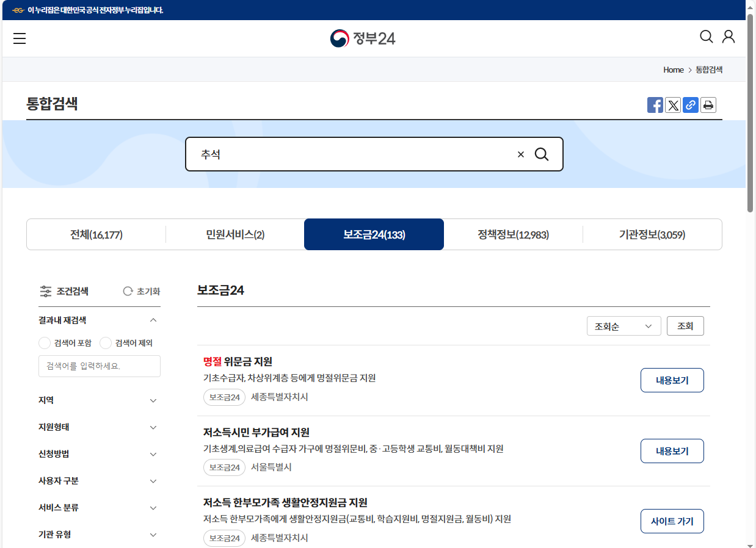This screenshot has height=548, width=756.
Task: Reset filters with the 초기화 icon
Action: [141, 291]
